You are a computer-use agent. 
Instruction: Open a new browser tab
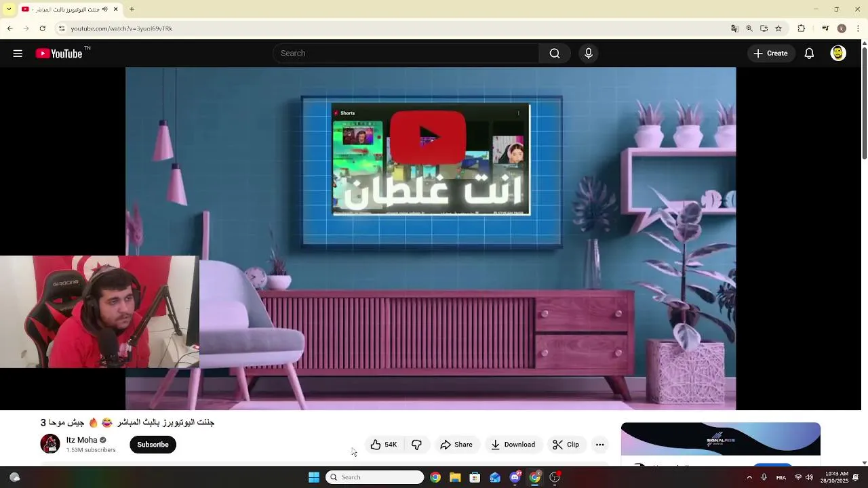click(132, 9)
